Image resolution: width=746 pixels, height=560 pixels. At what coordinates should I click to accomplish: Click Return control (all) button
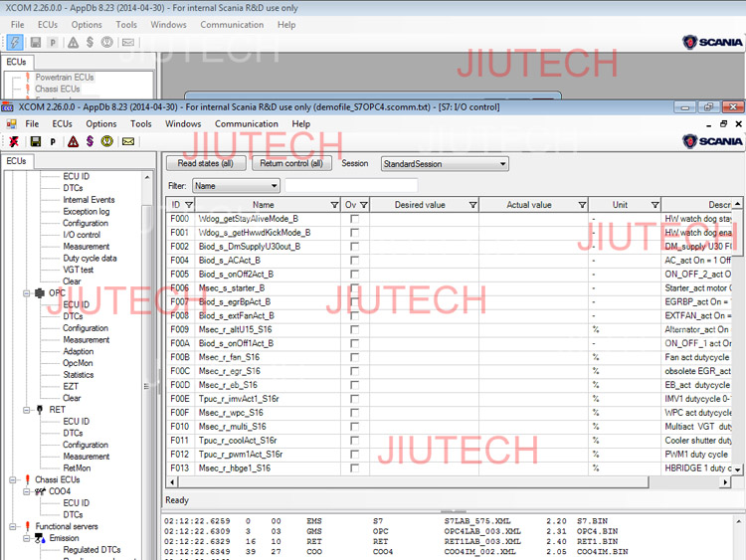(x=291, y=164)
